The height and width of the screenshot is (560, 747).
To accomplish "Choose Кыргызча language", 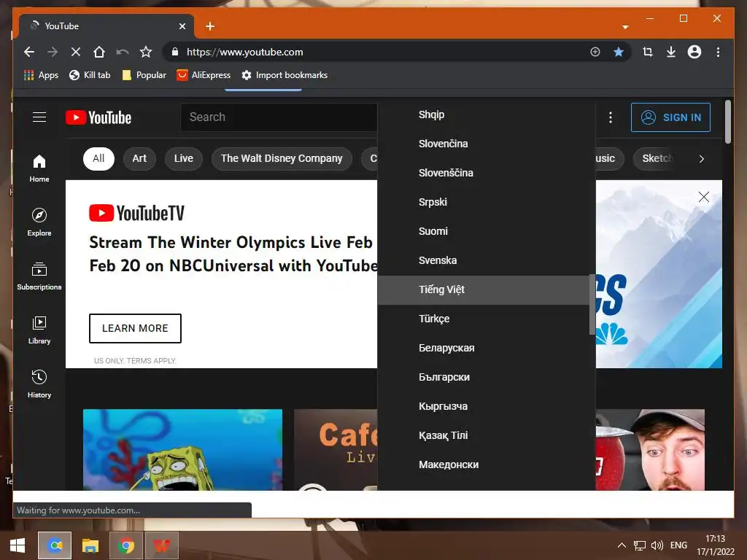I will pyautogui.click(x=483, y=406).
